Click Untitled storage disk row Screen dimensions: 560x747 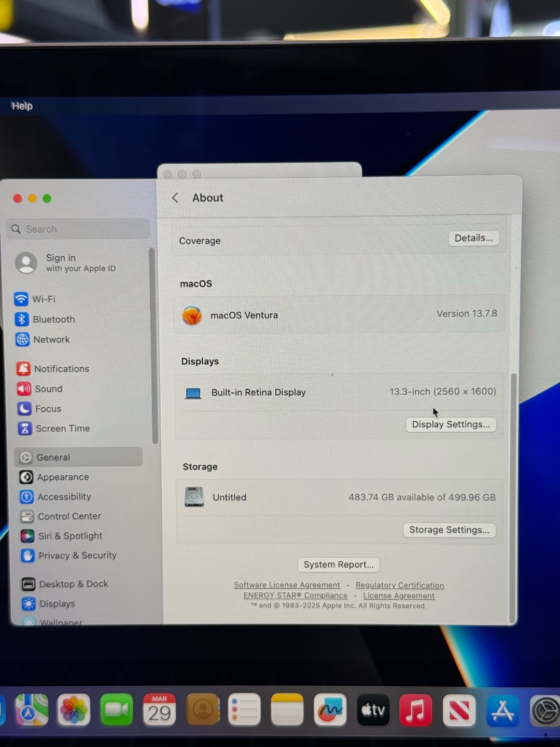tap(340, 497)
